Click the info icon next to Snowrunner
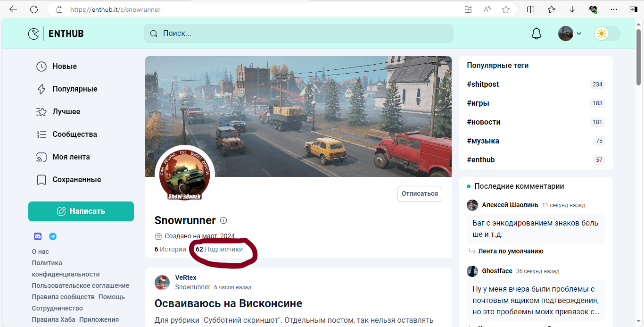 coord(223,220)
